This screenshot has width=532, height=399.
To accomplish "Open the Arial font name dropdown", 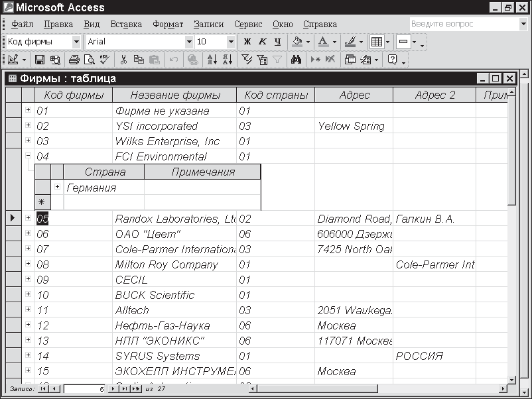I will [188, 42].
